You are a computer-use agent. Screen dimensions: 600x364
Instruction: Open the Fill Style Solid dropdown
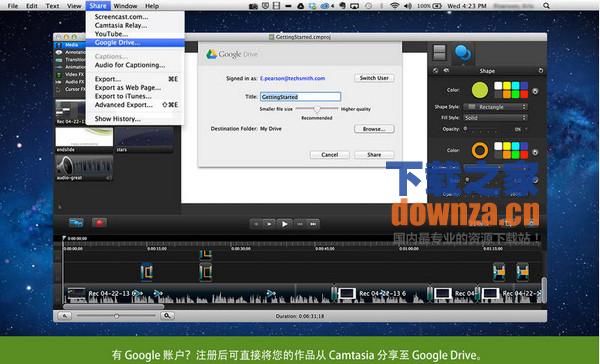(x=496, y=118)
